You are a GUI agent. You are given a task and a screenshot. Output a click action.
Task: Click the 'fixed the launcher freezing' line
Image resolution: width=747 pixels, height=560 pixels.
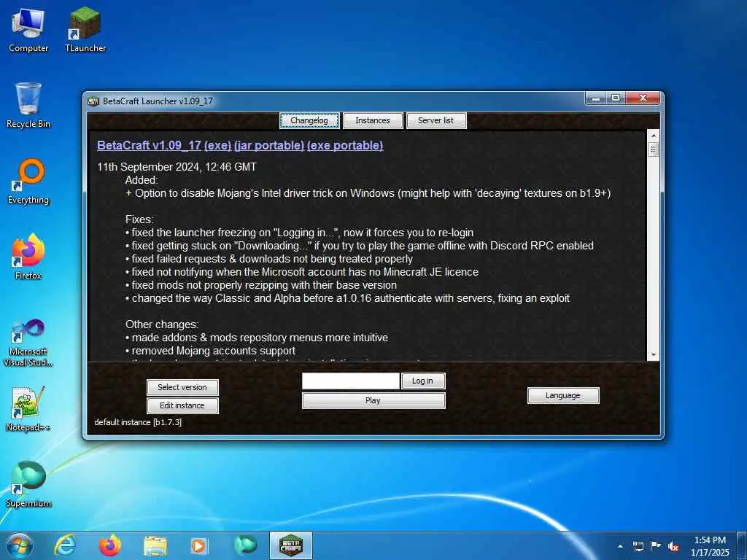point(300,233)
